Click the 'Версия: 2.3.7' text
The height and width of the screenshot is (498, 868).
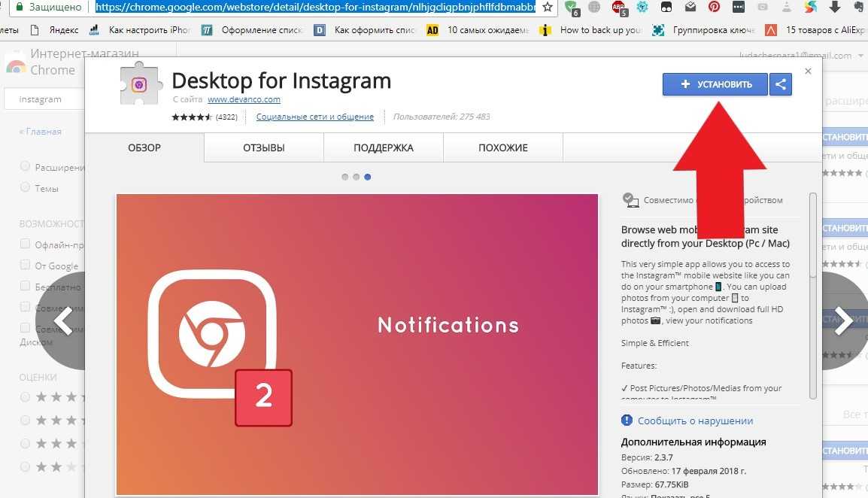[647, 457]
